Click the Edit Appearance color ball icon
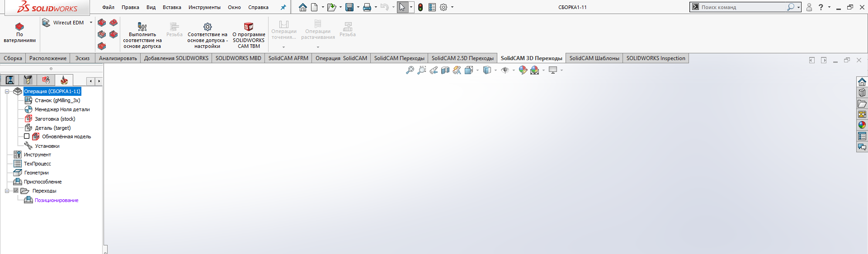This screenshot has width=868, height=254. point(523,70)
